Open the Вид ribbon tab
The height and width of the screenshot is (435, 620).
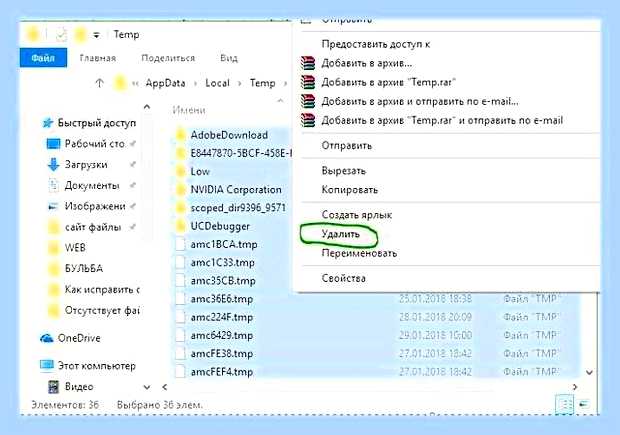(229, 58)
